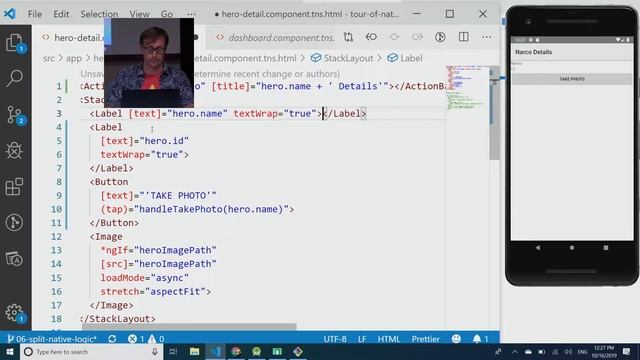Click the stretch="aspectFit" attribute line
Viewport: 640px width, 360px height.
coord(156,291)
